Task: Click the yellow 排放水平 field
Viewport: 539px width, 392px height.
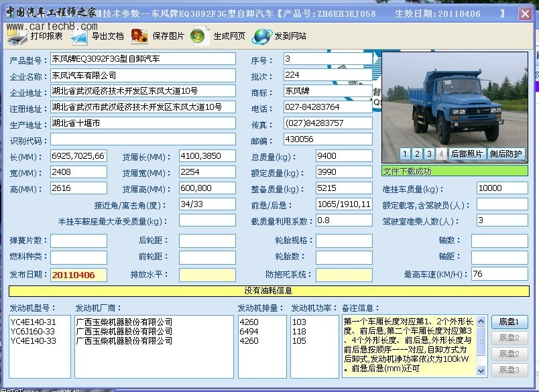Action: 207,275
